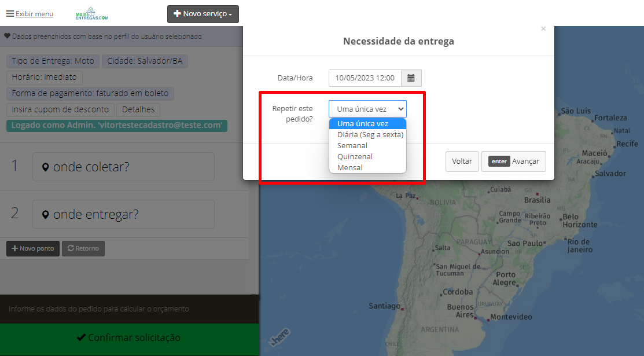This screenshot has height=356, width=644.
Task: Click the Avançar button
Action: (x=514, y=161)
